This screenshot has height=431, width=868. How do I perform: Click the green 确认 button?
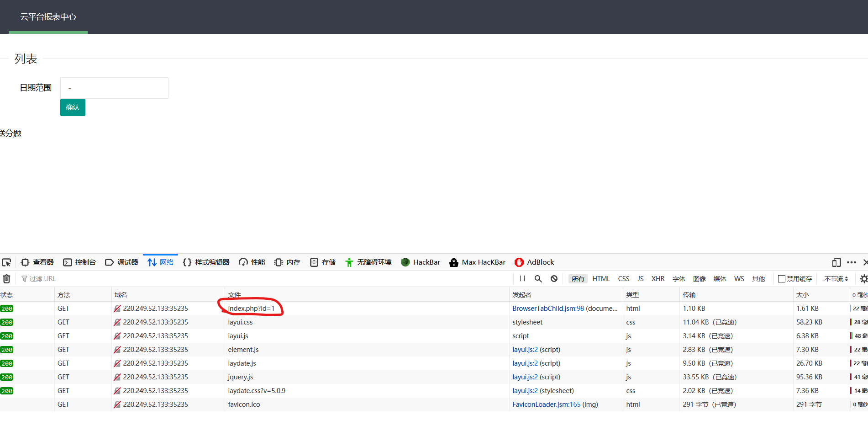pos(73,107)
